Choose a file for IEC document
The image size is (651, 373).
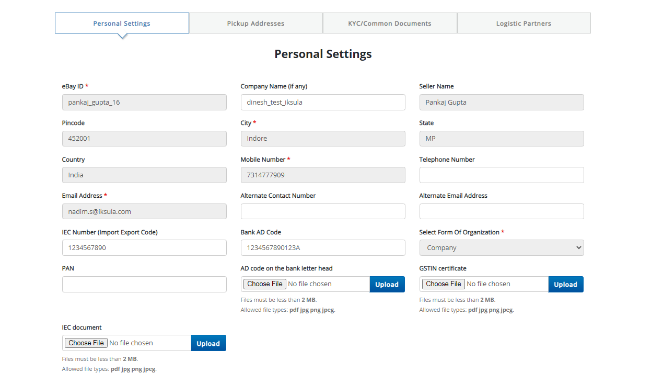tap(86, 343)
